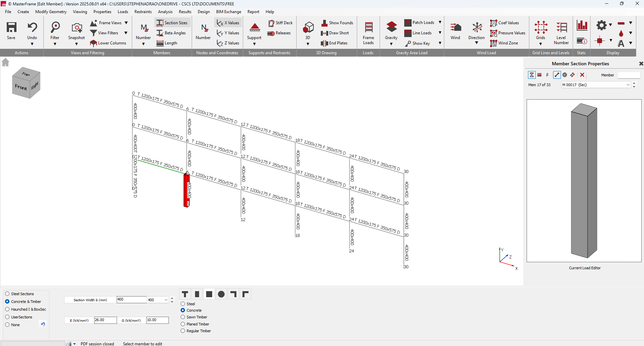Image resolution: width=644 pixels, height=346 pixels.
Task: Toggle Section Sizes display
Action: point(172,23)
